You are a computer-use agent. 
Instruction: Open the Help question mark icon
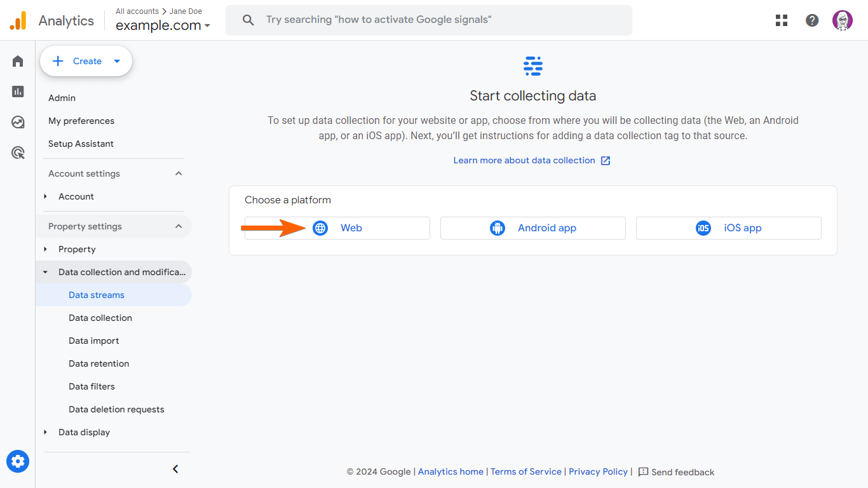812,20
